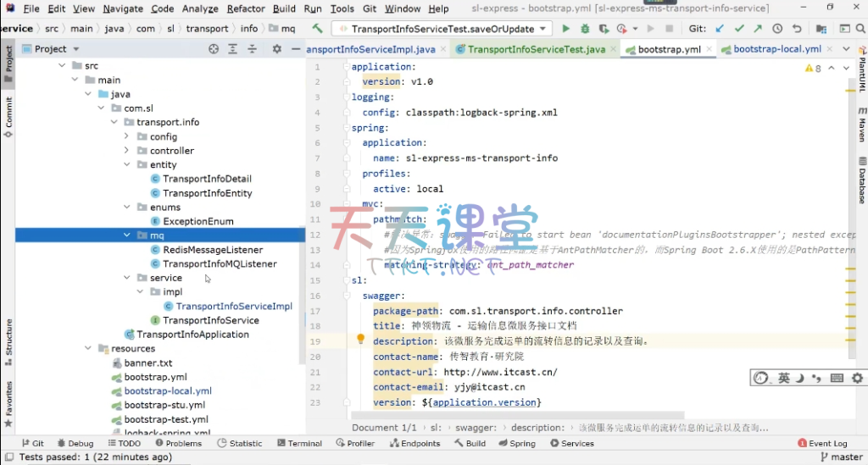The image size is (868, 465).
Task: Collapse the entity folder in project tree
Action: [127, 165]
